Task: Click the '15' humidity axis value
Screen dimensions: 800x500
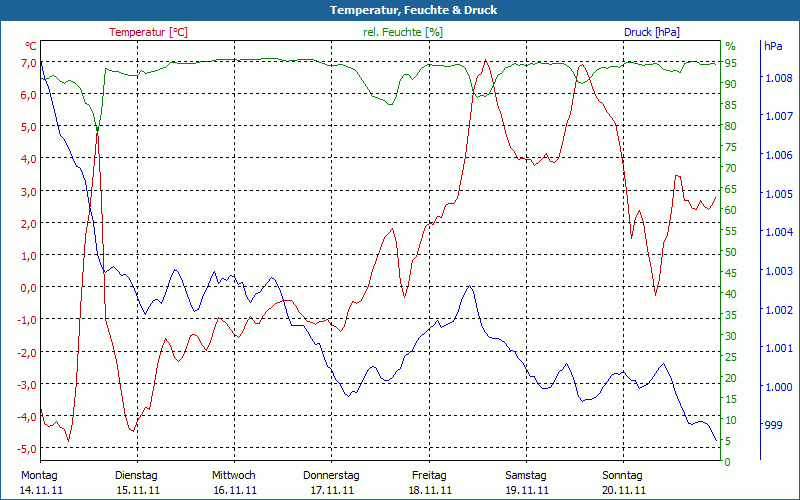Action: point(730,399)
